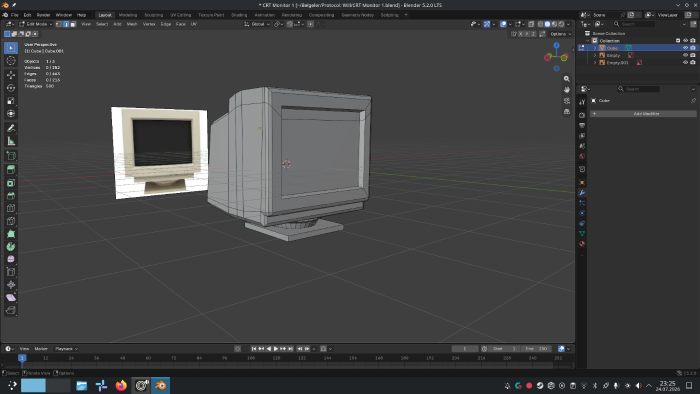The image size is (700, 394).
Task: Activate the Shrink/Fatten tool
Action: click(11, 285)
